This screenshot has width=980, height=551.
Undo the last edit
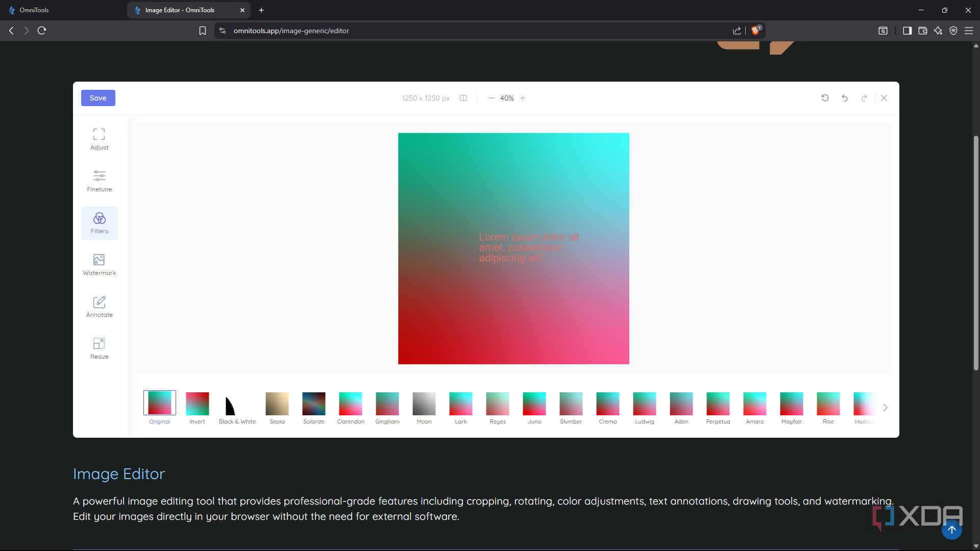[x=845, y=98]
